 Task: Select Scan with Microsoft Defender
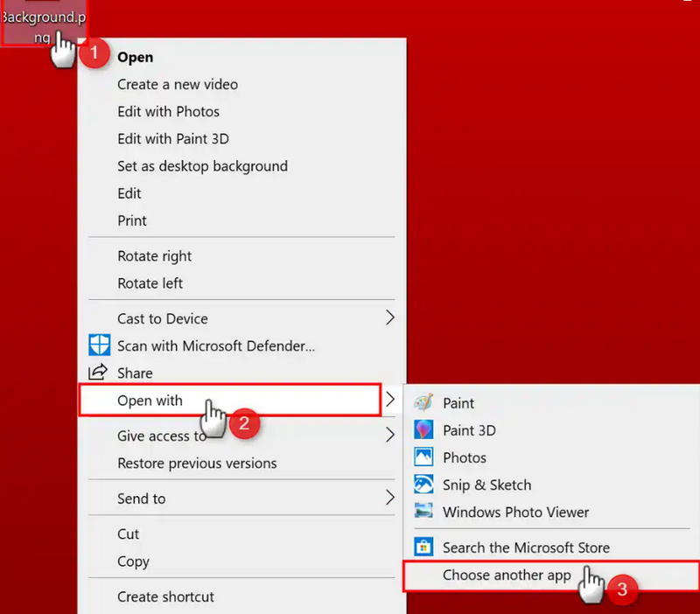241,345
